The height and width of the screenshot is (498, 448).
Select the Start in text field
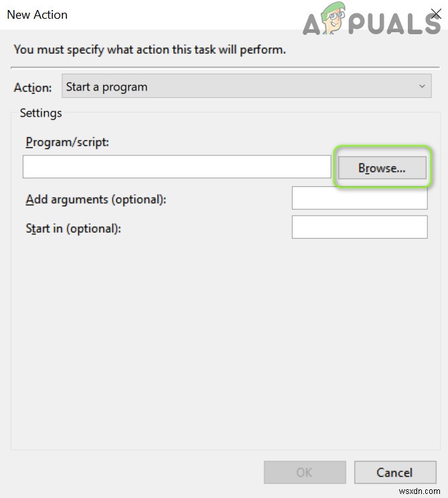tap(360, 227)
